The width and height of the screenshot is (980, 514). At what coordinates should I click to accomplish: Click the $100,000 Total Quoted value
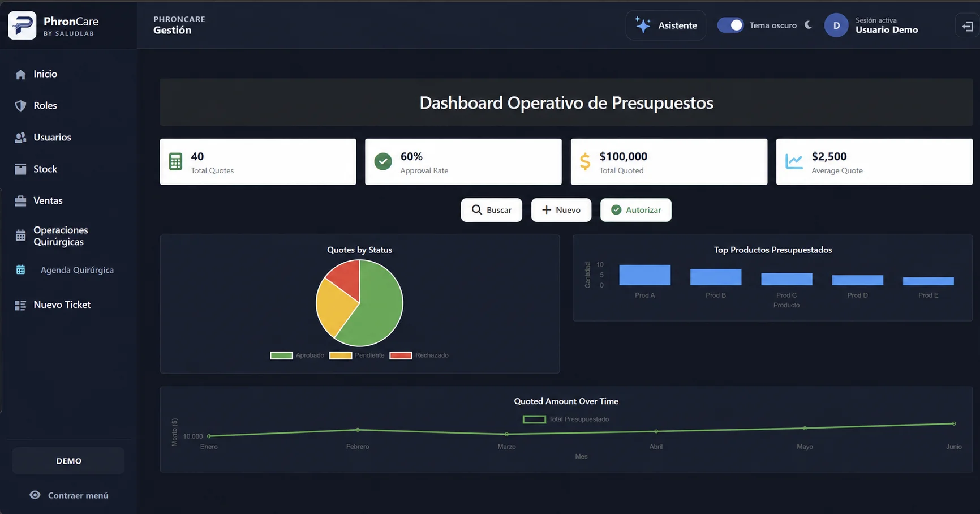click(x=624, y=157)
